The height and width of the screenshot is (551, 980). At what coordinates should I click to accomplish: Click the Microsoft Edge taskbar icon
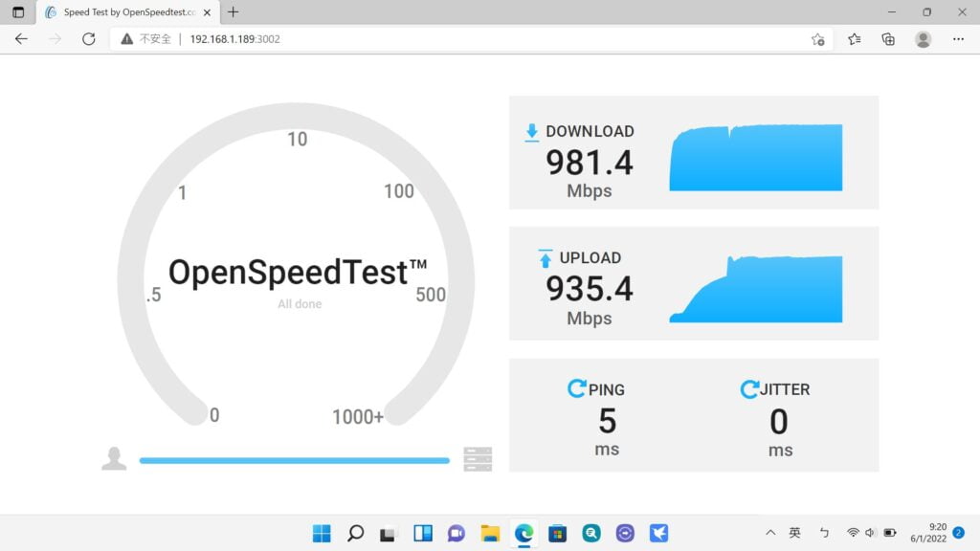pyautogui.click(x=523, y=533)
